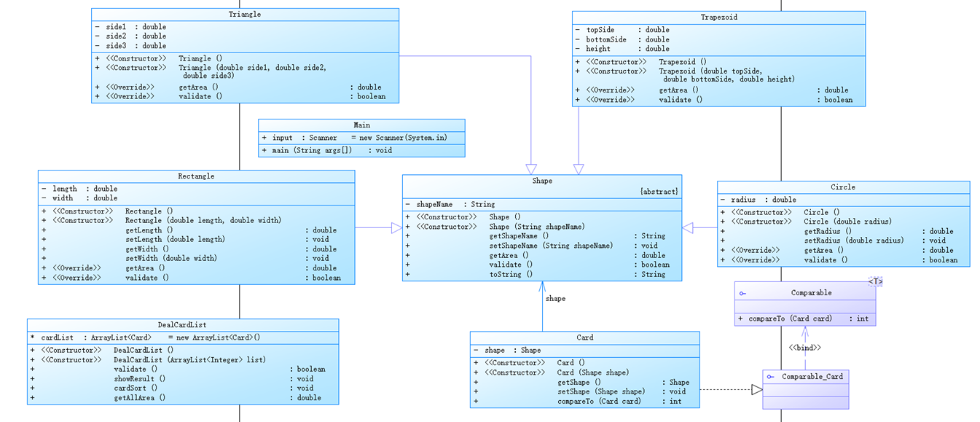Click the 'showResult ()' method
This screenshot has width=980, height=422.
pos(172,379)
